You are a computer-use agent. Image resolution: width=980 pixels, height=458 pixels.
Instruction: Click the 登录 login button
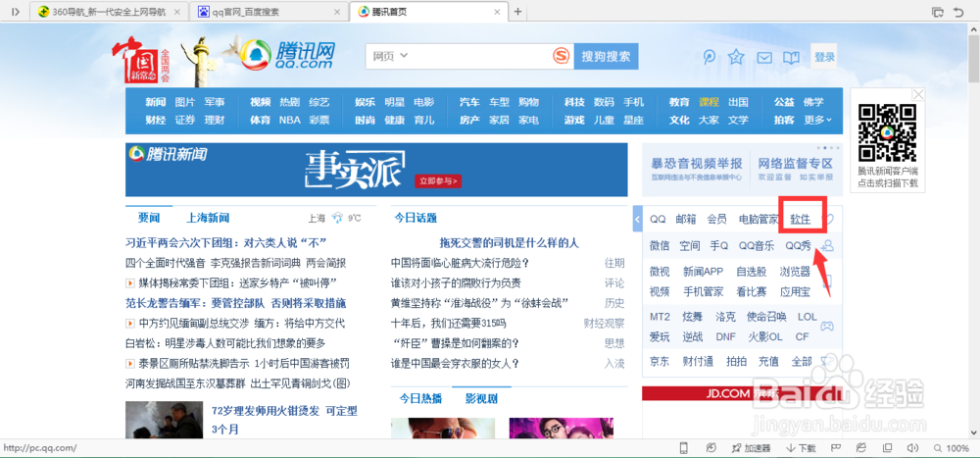(824, 57)
